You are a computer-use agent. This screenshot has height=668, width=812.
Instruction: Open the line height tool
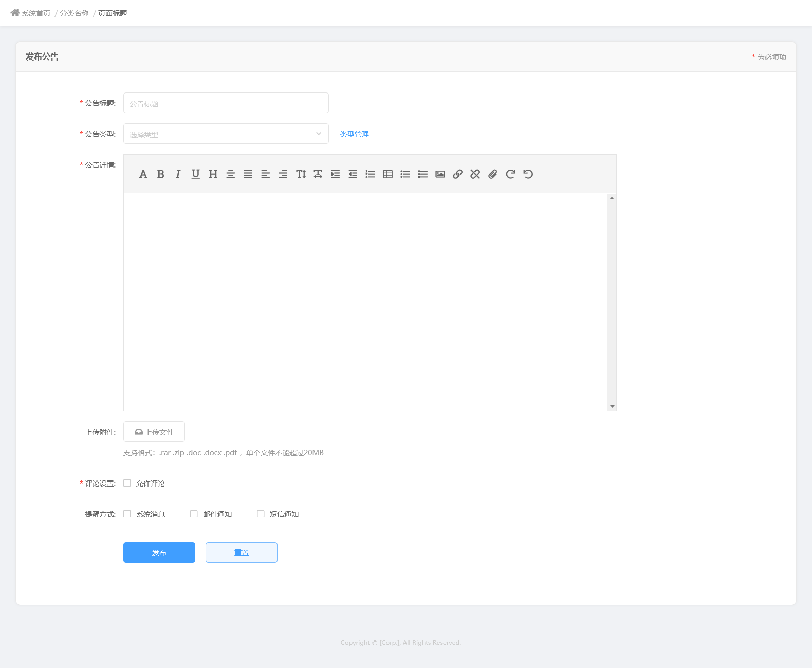tap(301, 174)
